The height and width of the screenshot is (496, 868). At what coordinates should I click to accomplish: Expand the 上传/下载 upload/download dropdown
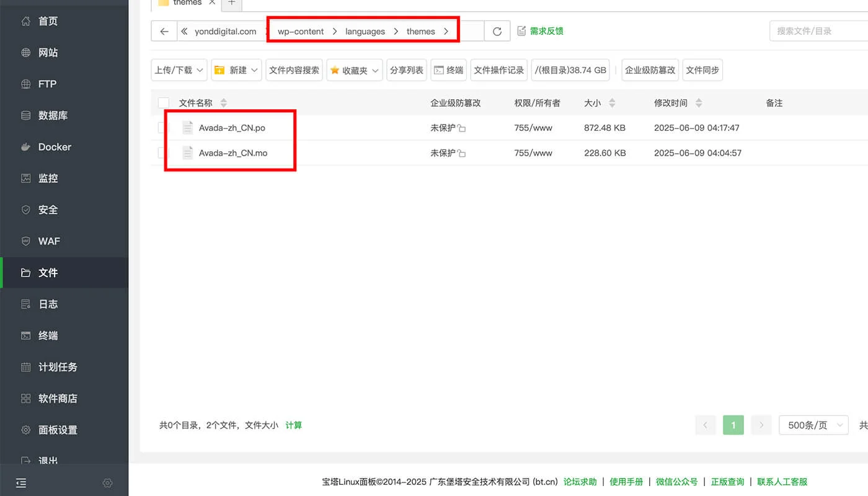tap(179, 70)
